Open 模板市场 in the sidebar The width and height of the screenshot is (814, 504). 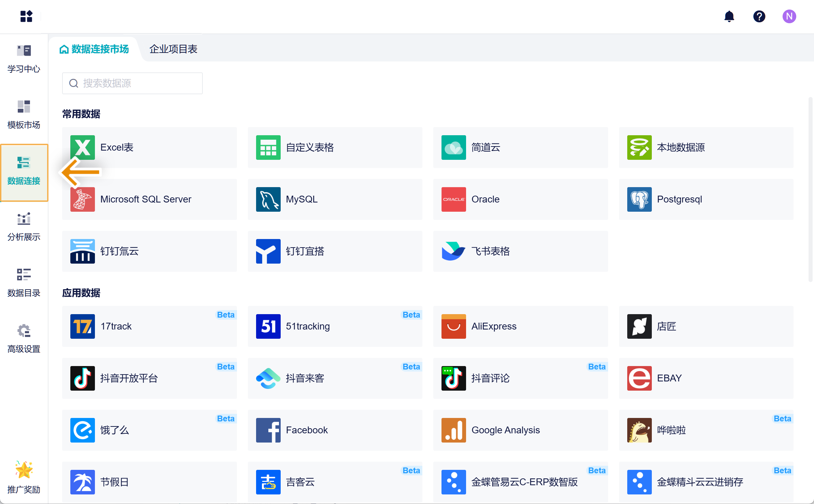pos(24,115)
